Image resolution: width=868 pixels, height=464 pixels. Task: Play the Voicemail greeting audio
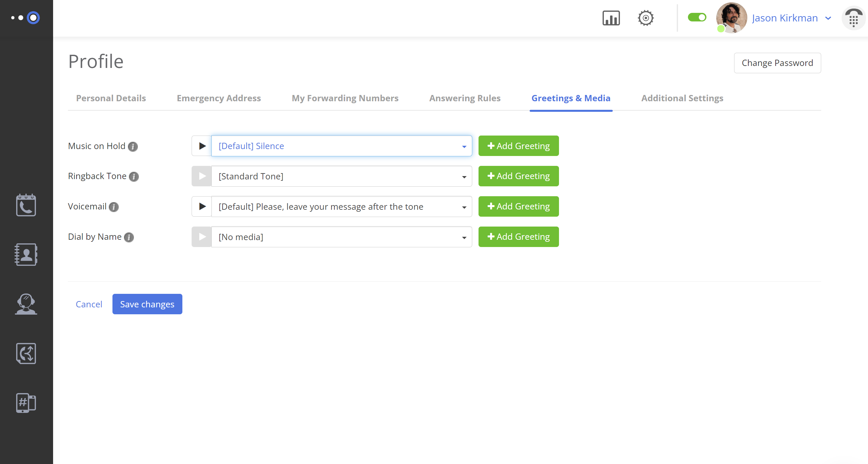pos(201,206)
